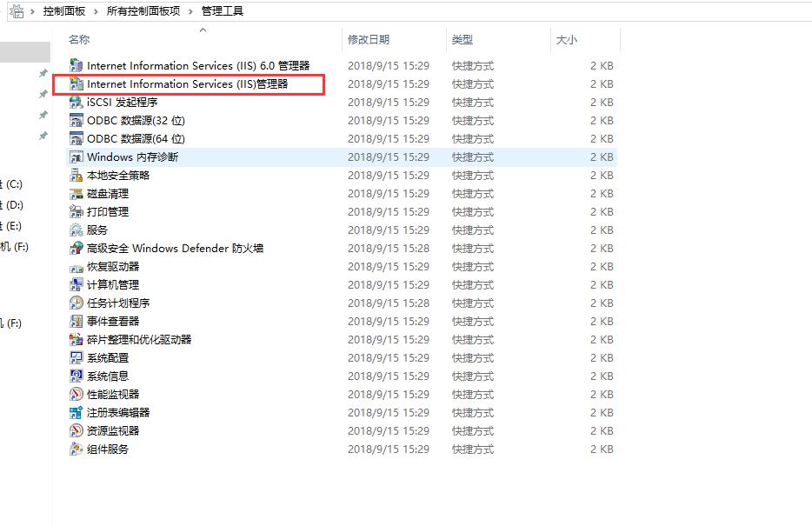
Task: Click the second pin icon in sidebar
Action: (x=43, y=94)
